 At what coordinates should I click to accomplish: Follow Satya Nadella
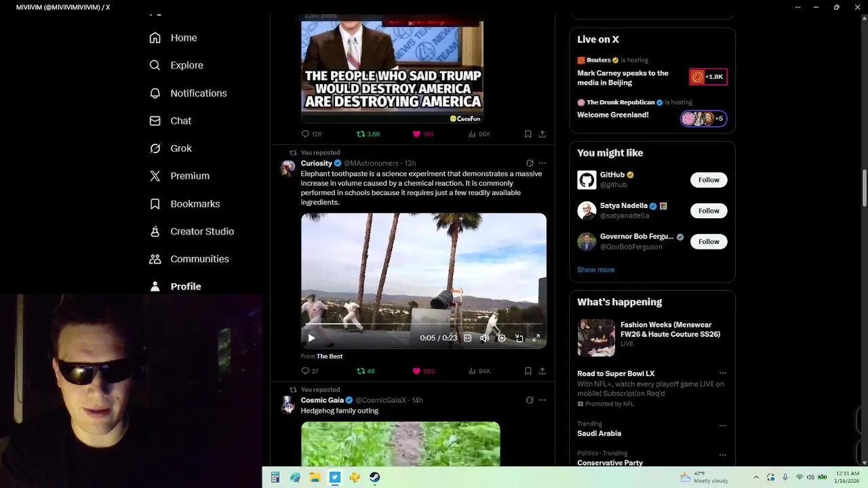coord(709,211)
